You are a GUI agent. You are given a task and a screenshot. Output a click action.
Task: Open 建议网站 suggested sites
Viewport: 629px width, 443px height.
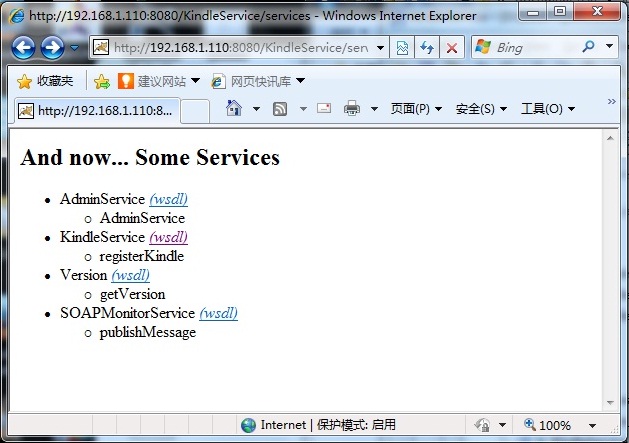(152, 81)
